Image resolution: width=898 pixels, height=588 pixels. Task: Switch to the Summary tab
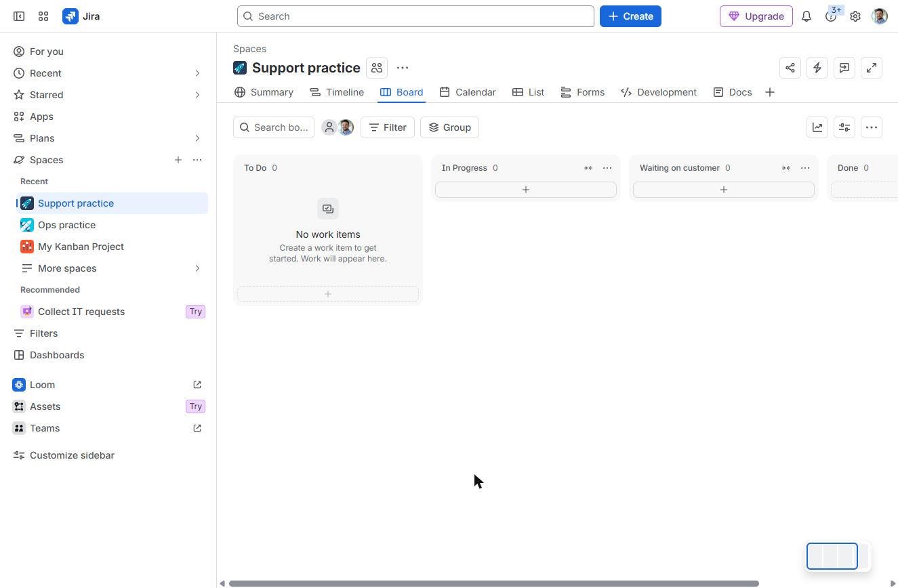pos(264,92)
